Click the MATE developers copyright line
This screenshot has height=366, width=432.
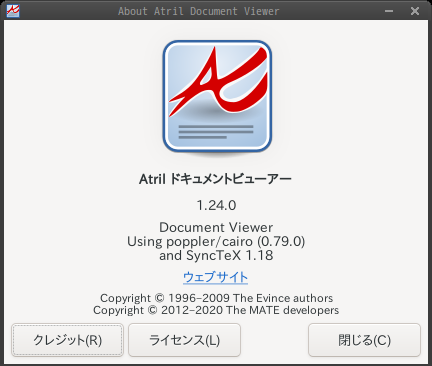pyautogui.click(x=216, y=310)
